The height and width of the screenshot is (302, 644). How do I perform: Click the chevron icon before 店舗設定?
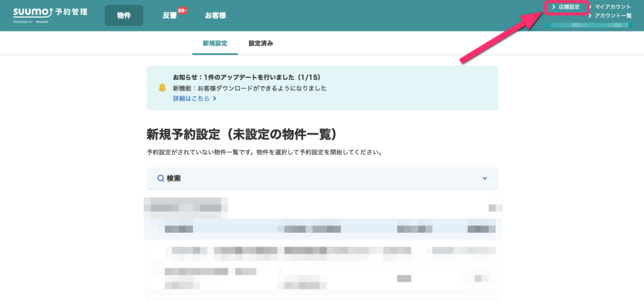[553, 7]
